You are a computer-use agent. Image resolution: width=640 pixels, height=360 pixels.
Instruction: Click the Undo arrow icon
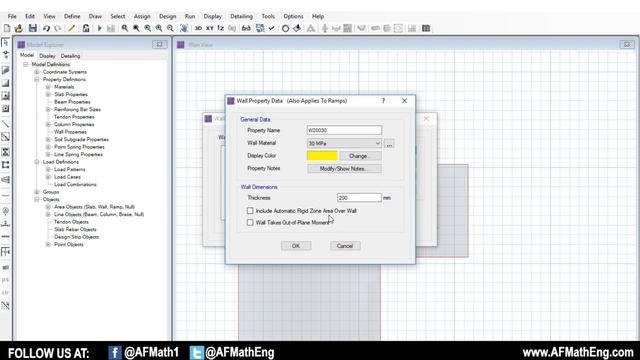click(46, 28)
